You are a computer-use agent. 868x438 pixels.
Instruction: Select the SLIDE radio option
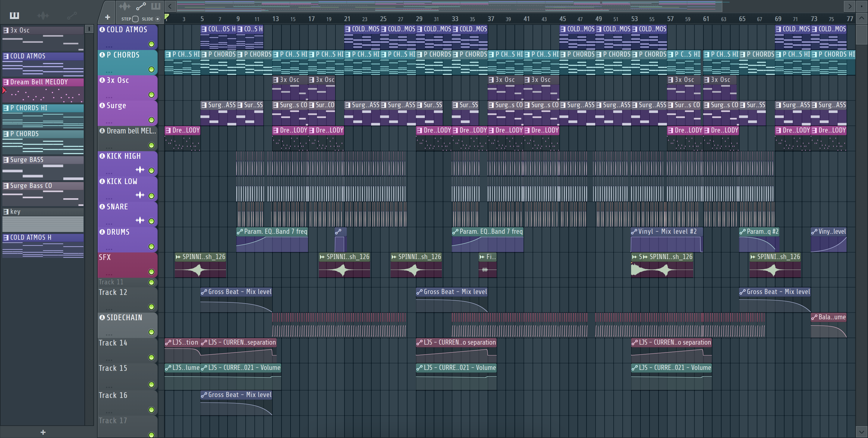pyautogui.click(x=157, y=19)
